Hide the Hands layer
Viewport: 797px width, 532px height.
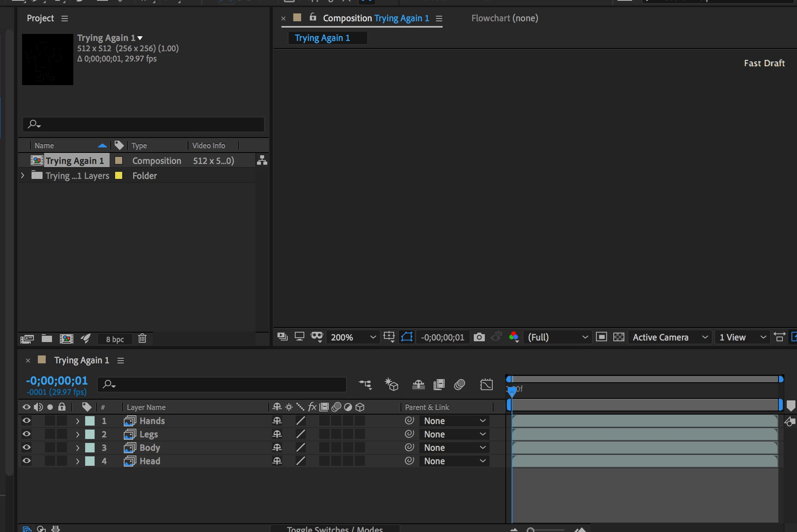point(26,420)
